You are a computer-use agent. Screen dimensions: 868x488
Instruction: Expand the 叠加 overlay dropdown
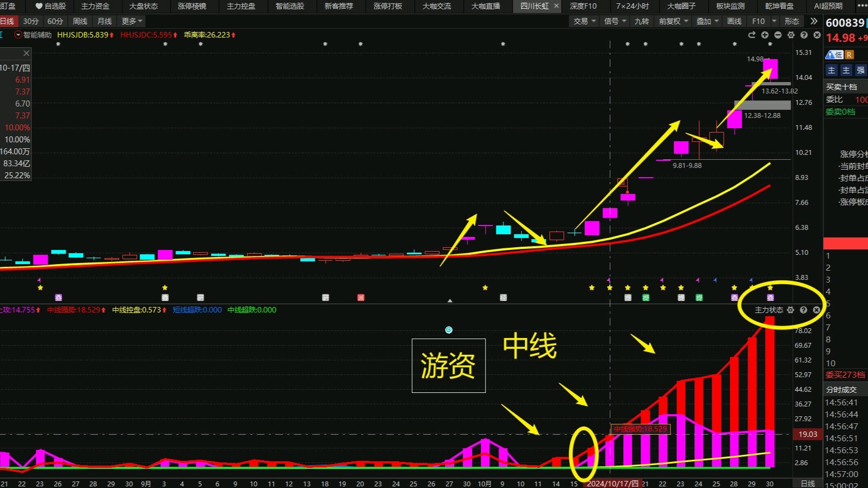click(708, 21)
